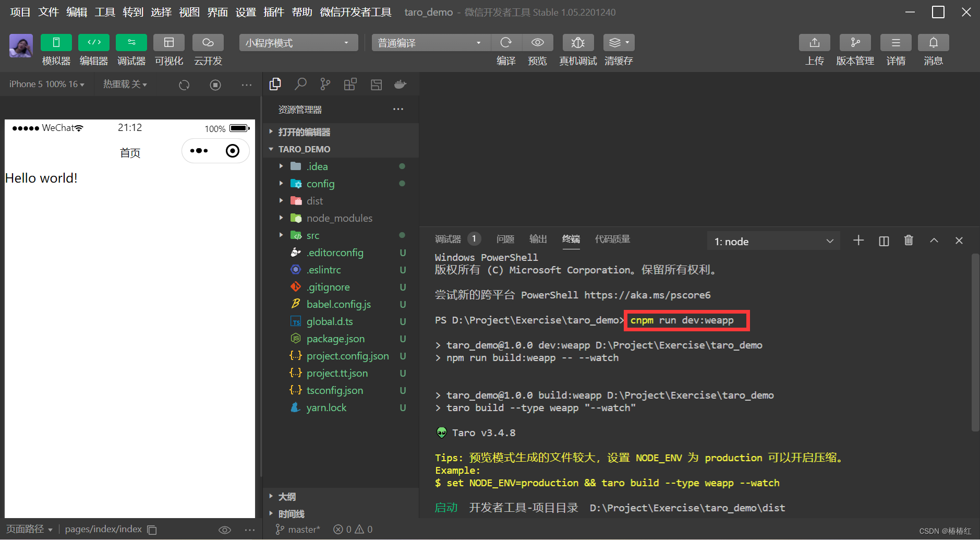Click the master* branch in status bar

[303, 529]
